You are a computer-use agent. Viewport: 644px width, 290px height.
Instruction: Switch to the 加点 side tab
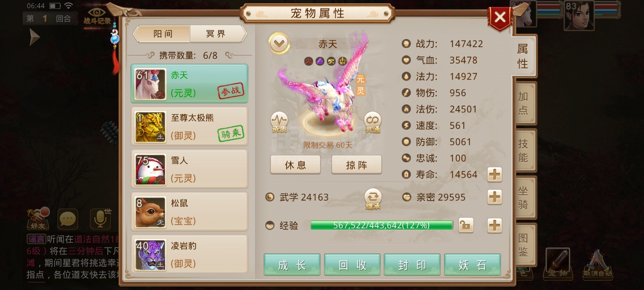click(523, 103)
